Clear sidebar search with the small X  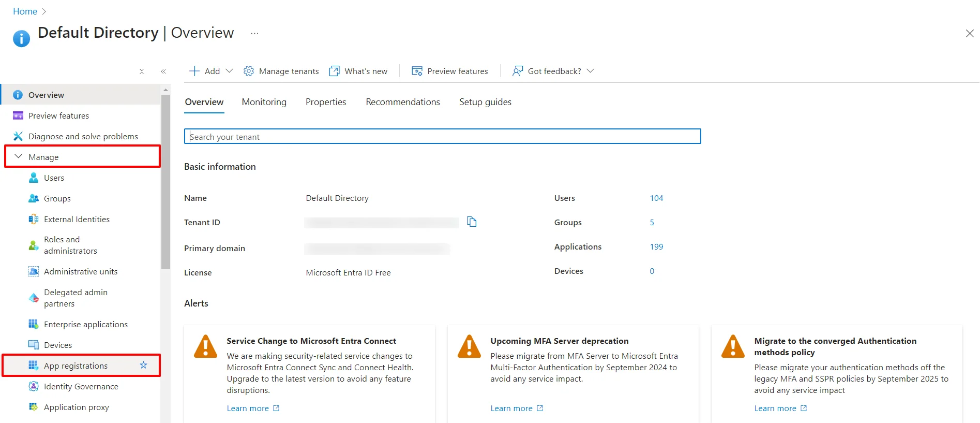click(x=142, y=71)
